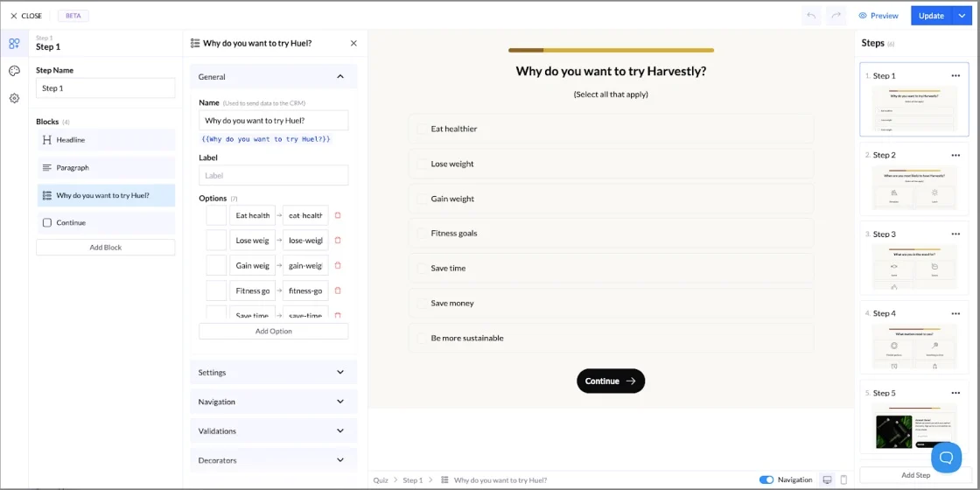Delete the 'Fitness go' option with trash icon
Image resolution: width=980 pixels, height=490 pixels.
(338, 290)
